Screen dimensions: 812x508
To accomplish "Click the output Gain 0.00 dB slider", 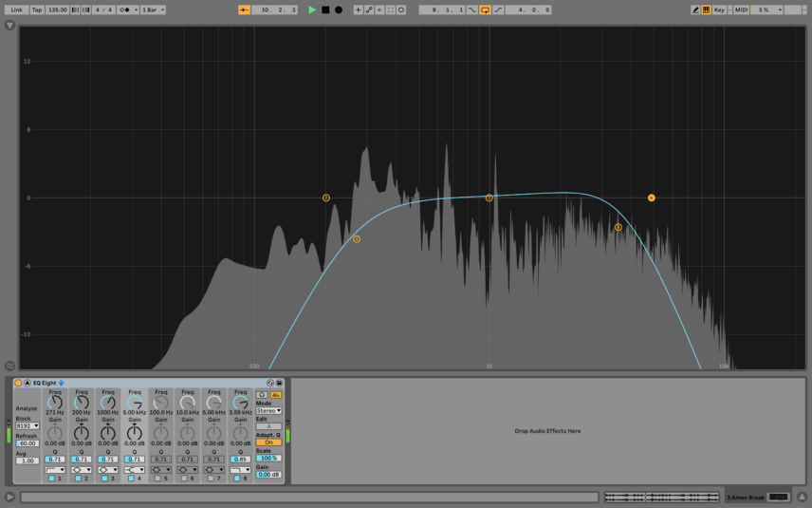I will (x=268, y=475).
